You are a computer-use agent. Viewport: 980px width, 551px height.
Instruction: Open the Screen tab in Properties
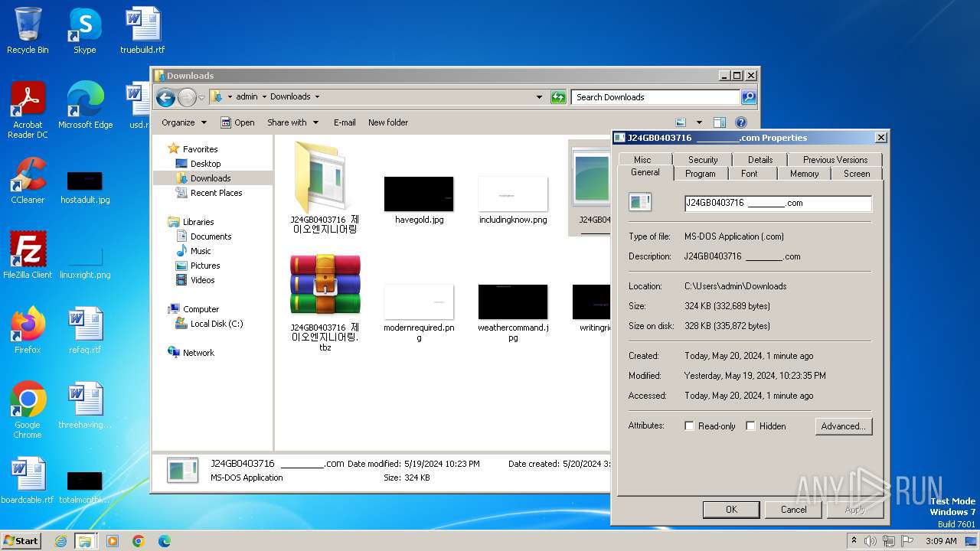click(x=857, y=174)
